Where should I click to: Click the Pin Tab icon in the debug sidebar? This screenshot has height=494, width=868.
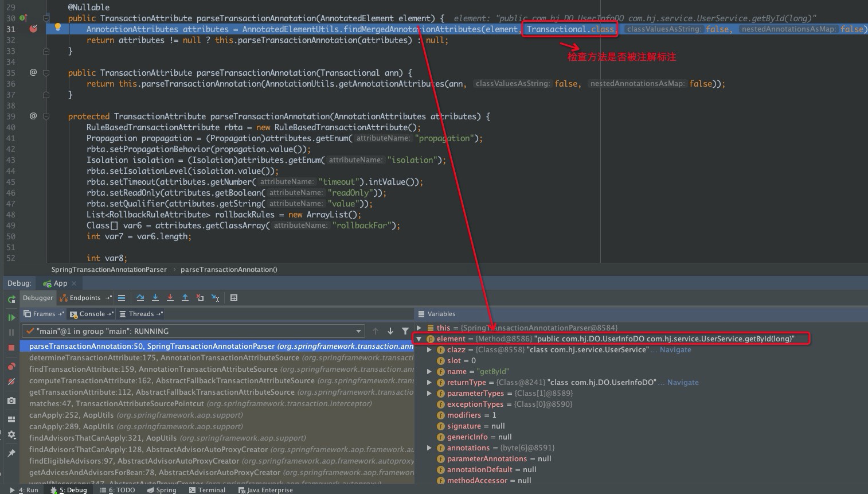coord(11,453)
